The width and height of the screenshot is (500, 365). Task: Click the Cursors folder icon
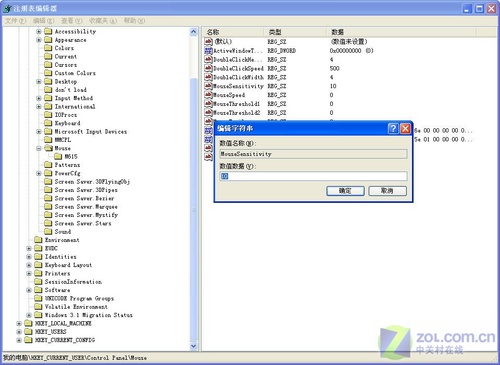click(x=48, y=65)
